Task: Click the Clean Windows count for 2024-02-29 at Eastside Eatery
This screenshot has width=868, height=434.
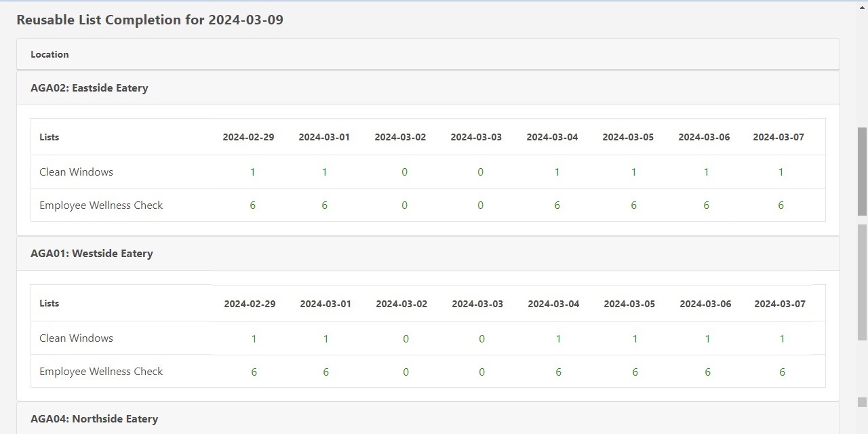Action: point(252,172)
